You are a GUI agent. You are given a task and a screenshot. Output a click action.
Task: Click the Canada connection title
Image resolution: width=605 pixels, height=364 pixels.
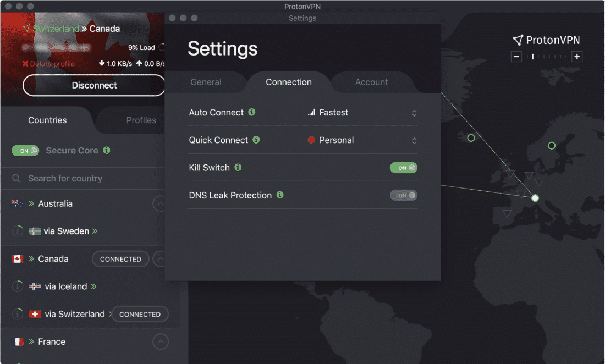pos(105,29)
